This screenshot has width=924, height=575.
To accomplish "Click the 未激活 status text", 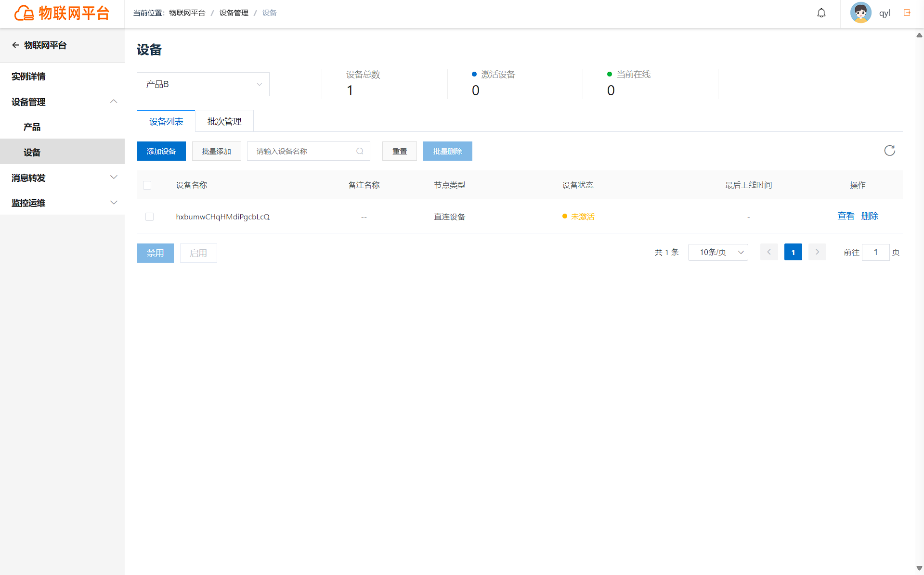I will 583,217.
